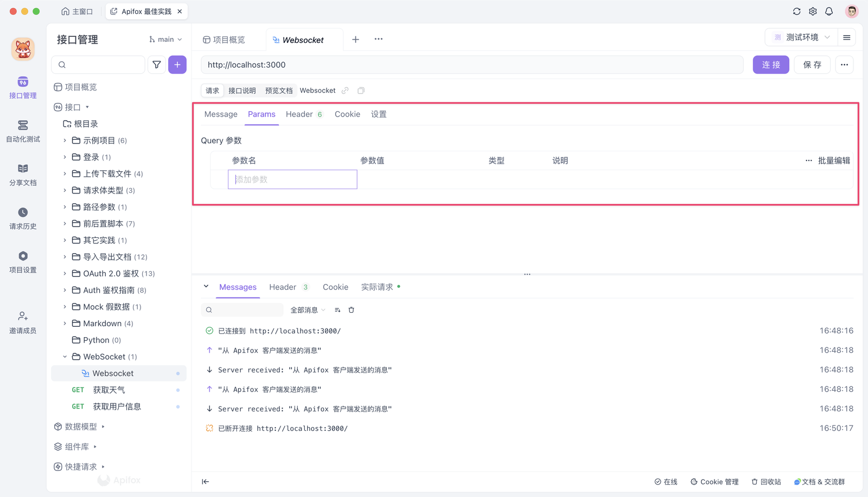Image resolution: width=868 pixels, height=497 pixels.
Task: Open the 分享文档 sidebar panel
Action: [22, 173]
